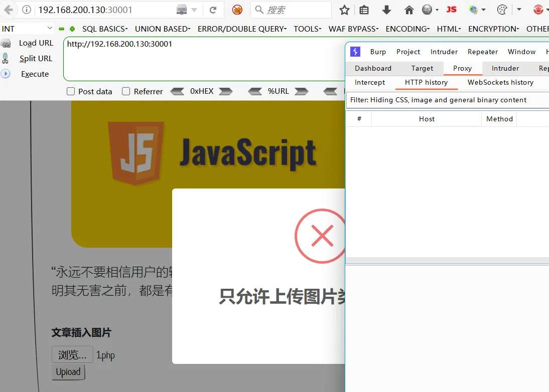Click the HackBar URL text area
Viewport: 549px width, 392px height.
click(x=201, y=59)
